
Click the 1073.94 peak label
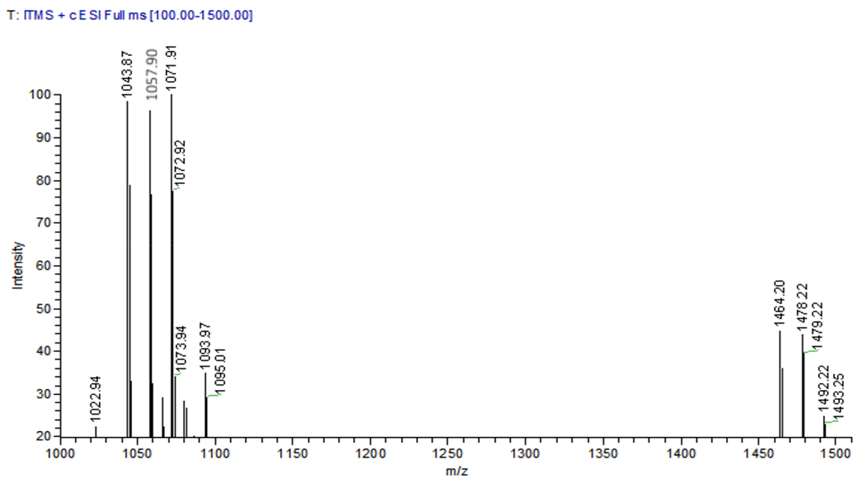coord(181,349)
